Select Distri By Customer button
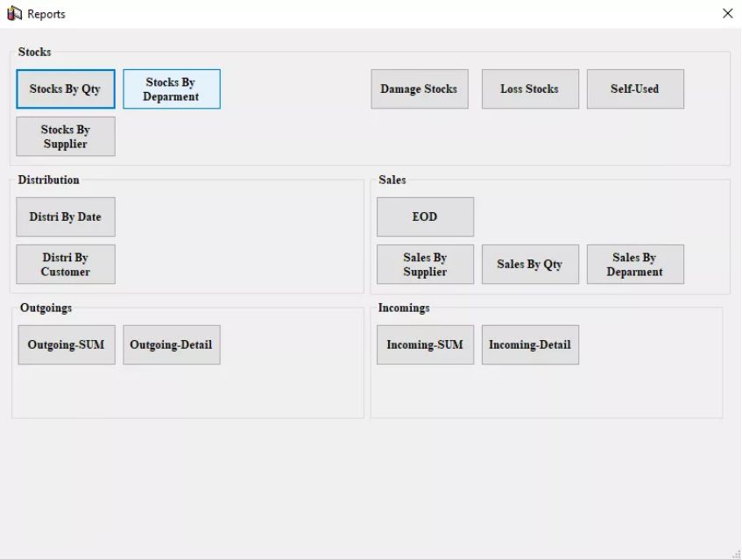The width and height of the screenshot is (742, 560). 66,265
